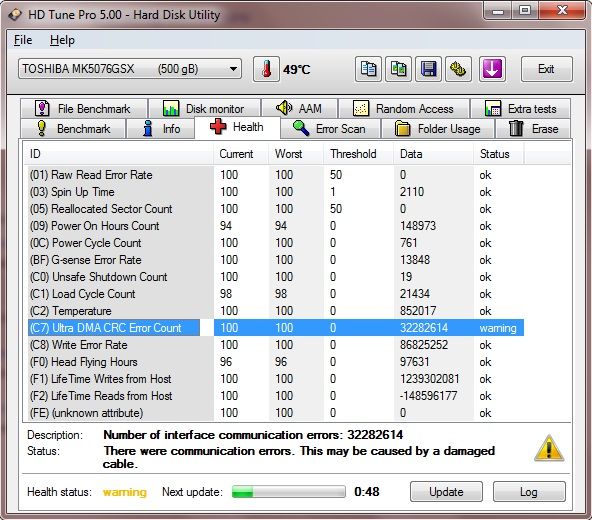Viewport: 592px width, 520px height.
Task: Click the Exit button
Action: (547, 69)
